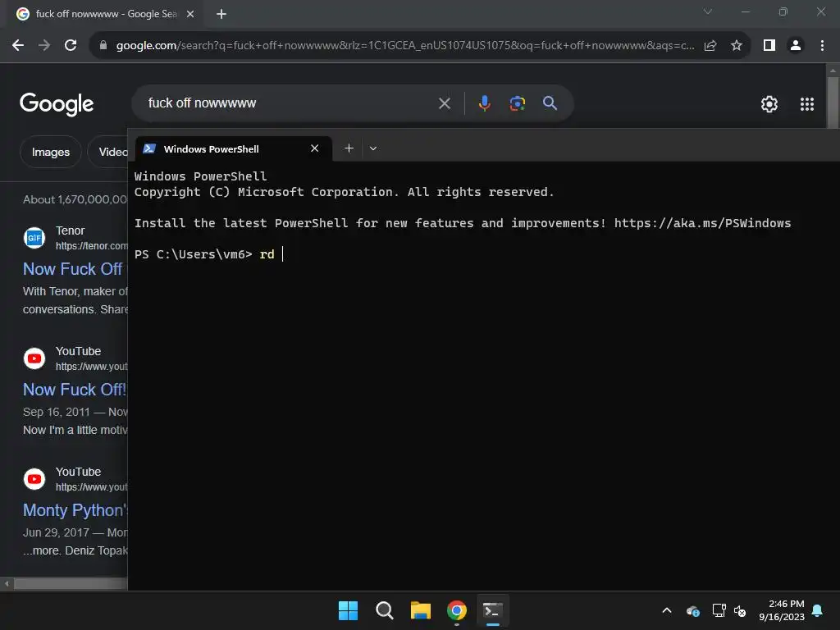
Task: Start a voice search with microphone
Action: pyautogui.click(x=484, y=103)
